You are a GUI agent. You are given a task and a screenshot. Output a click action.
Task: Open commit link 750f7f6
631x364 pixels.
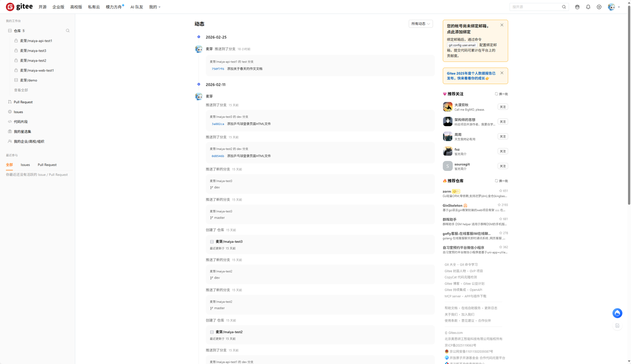218,69
